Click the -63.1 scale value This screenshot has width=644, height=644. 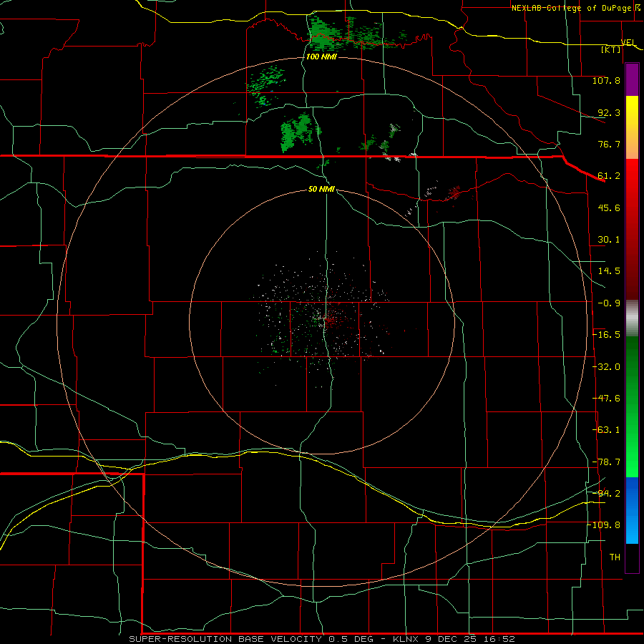606,430
